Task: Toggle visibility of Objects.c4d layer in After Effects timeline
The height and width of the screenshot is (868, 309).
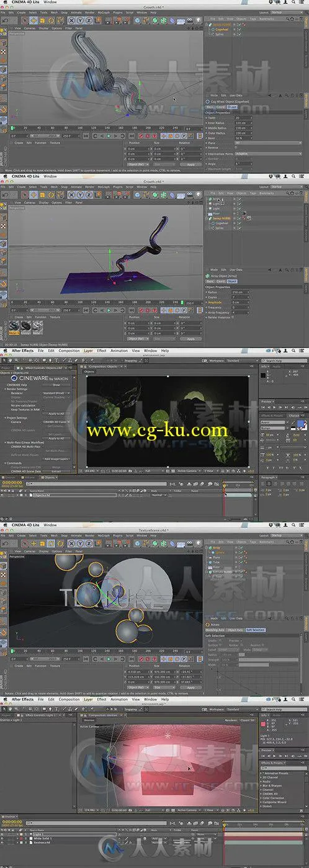Action: point(3,494)
